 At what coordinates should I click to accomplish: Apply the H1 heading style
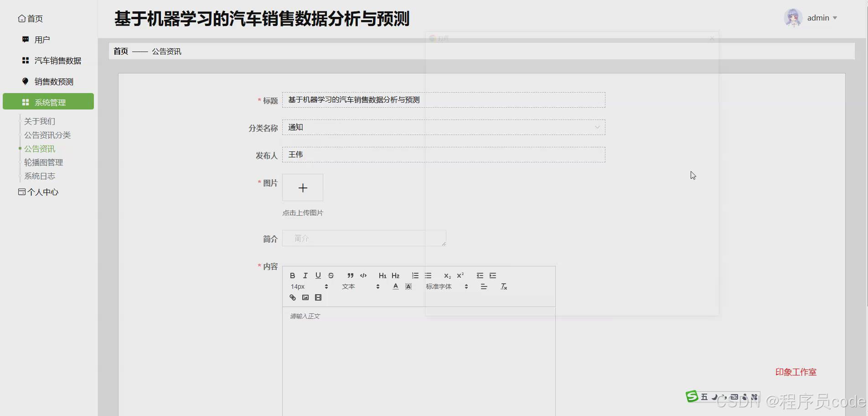point(382,276)
